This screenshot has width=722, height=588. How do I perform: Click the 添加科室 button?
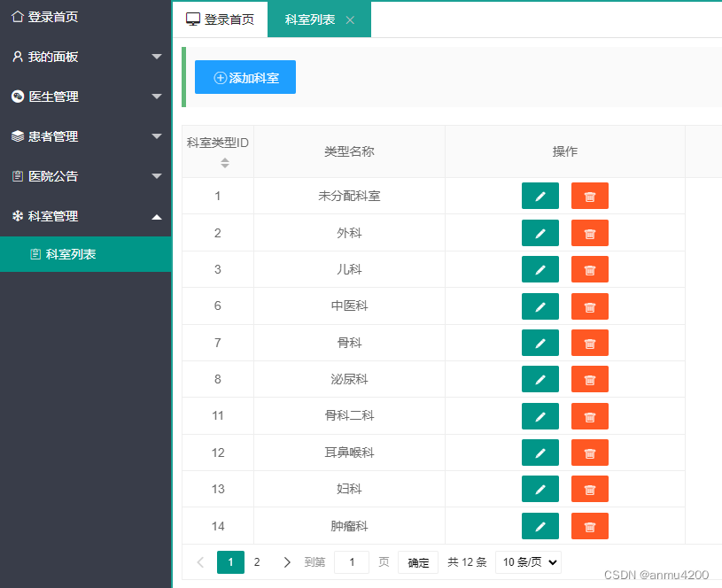click(245, 77)
